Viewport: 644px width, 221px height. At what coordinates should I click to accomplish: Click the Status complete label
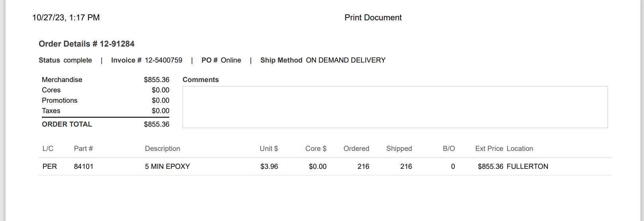click(x=65, y=60)
